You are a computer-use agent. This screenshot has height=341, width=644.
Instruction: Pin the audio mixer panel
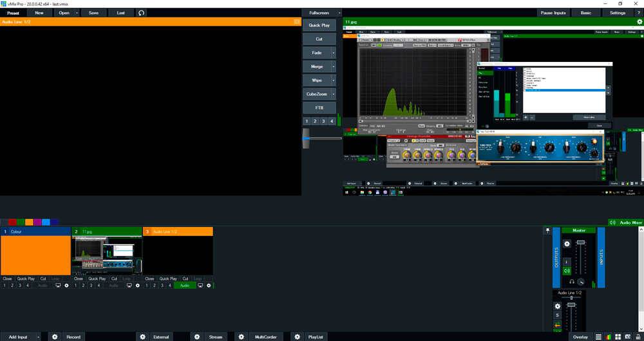[x=548, y=230]
